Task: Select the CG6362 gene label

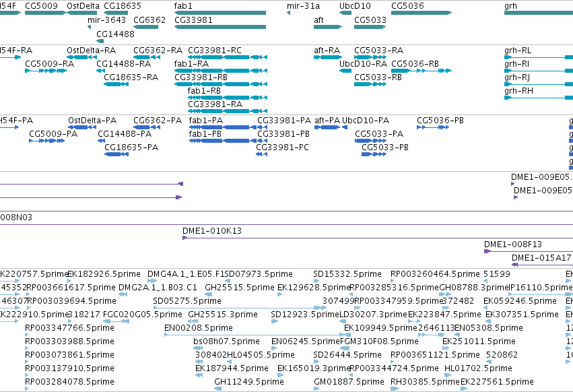Action: click(x=149, y=20)
